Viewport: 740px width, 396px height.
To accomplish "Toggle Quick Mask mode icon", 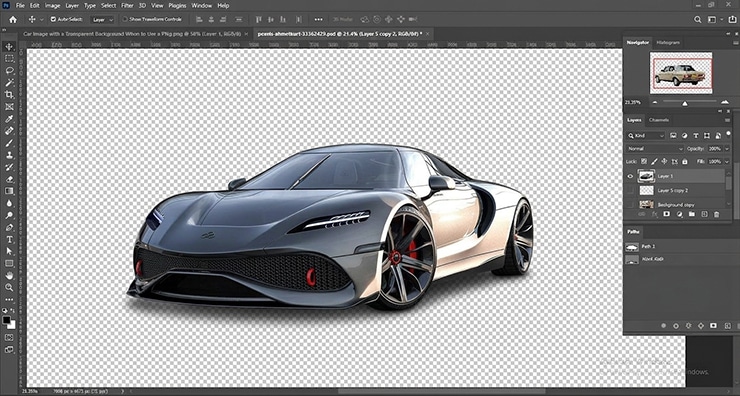I will 9,337.
